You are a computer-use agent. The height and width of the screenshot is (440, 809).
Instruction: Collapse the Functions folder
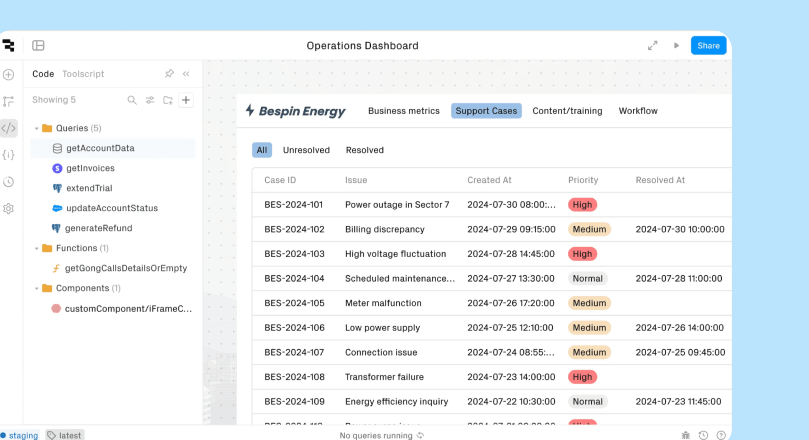pos(36,248)
